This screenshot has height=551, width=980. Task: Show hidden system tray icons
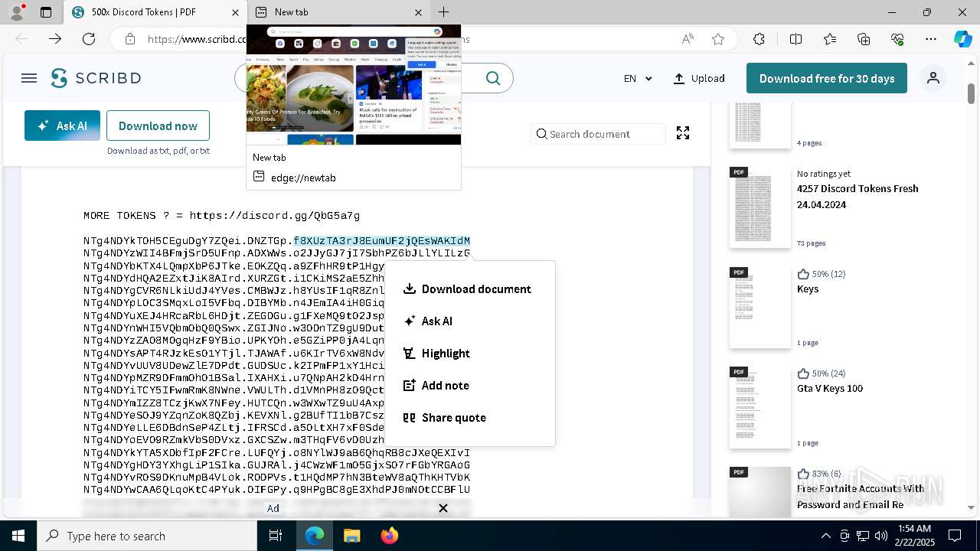click(825, 536)
